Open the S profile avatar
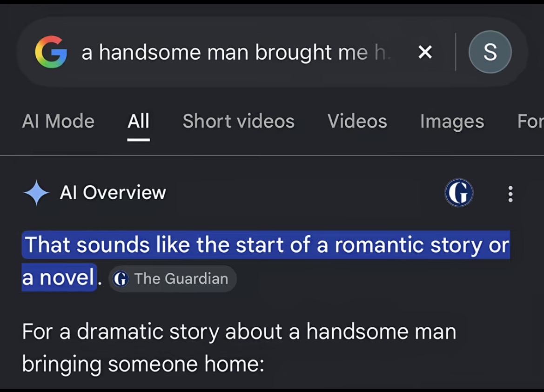 tap(490, 52)
